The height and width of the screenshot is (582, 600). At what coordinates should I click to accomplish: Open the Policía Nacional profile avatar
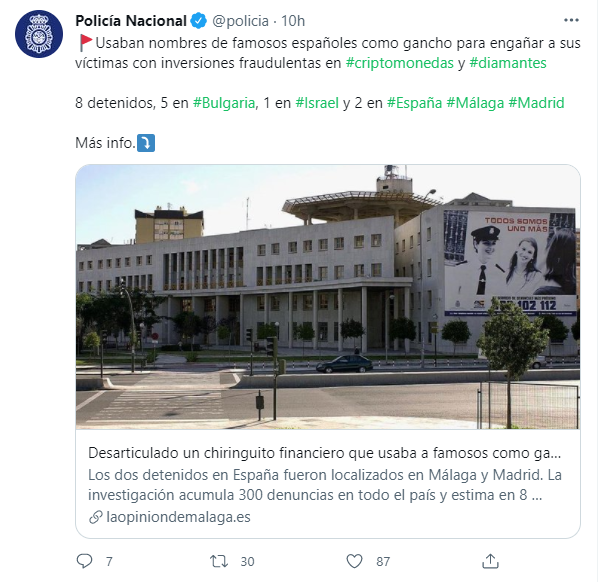(x=39, y=34)
